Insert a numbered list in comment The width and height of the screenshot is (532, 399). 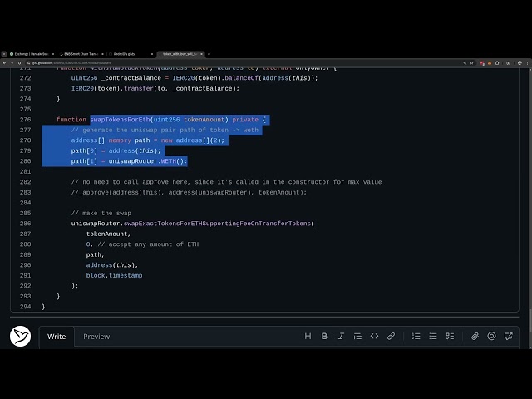416,336
